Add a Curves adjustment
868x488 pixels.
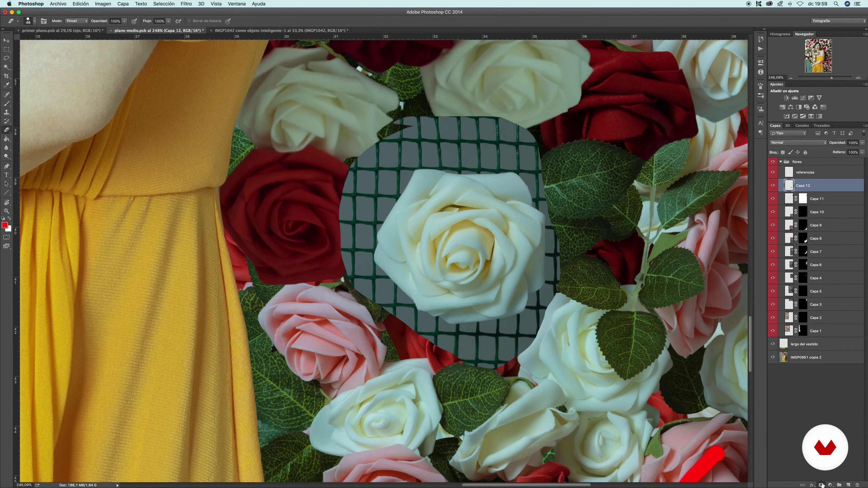coord(803,98)
